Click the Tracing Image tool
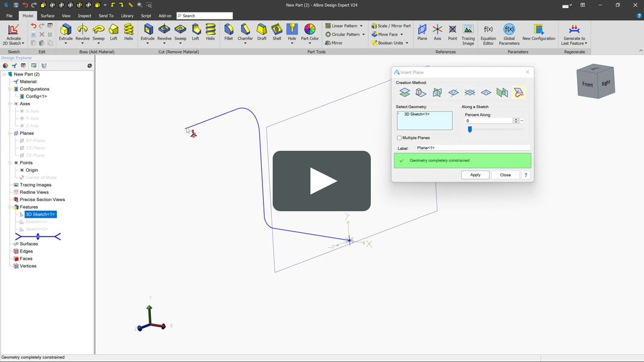644x362 pixels. coord(468,33)
